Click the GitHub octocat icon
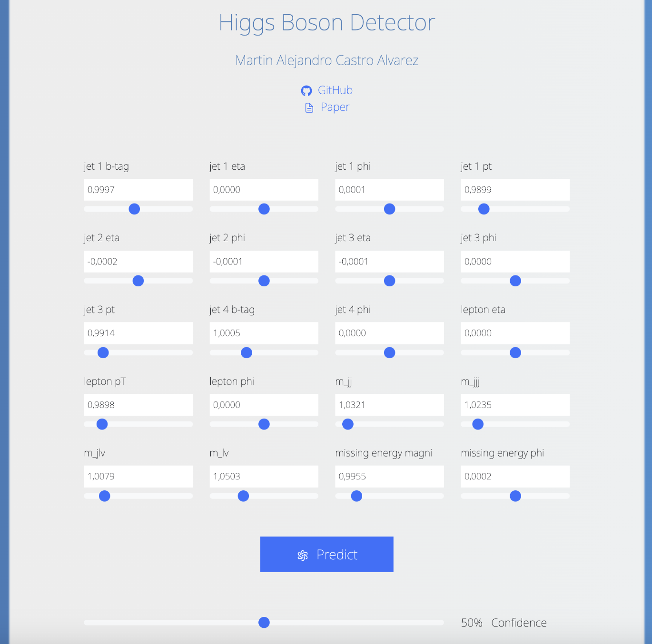The width and height of the screenshot is (652, 644). coord(307,90)
